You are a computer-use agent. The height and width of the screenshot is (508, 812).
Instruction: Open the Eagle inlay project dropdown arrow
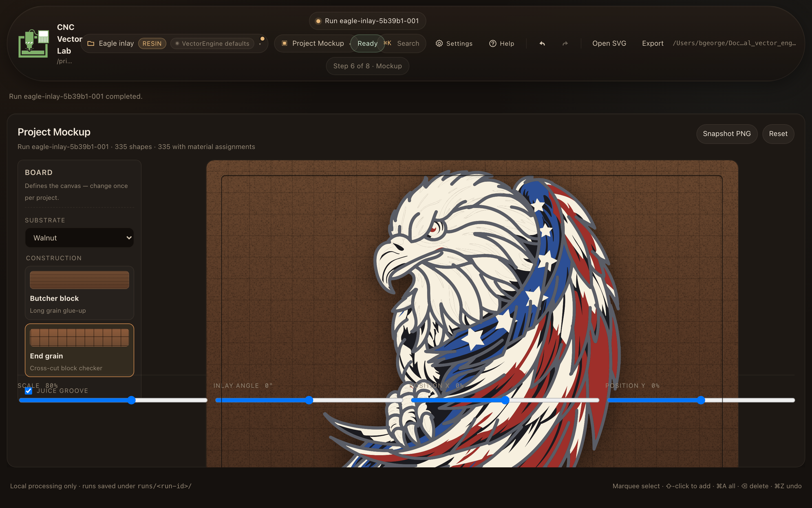(260, 44)
